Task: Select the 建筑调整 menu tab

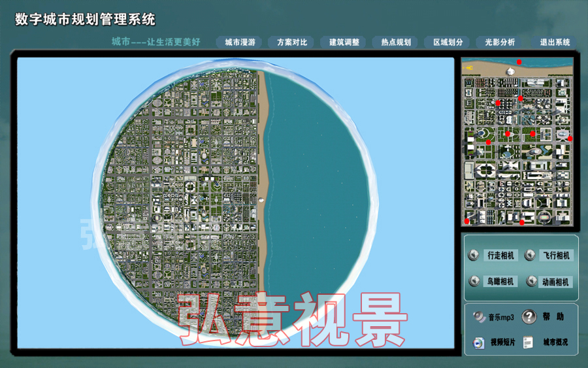Action: [x=344, y=42]
